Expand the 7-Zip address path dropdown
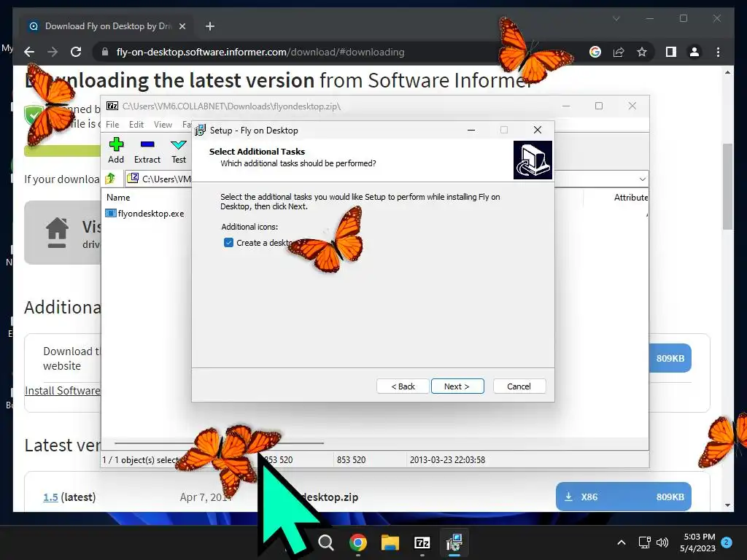 pos(642,179)
